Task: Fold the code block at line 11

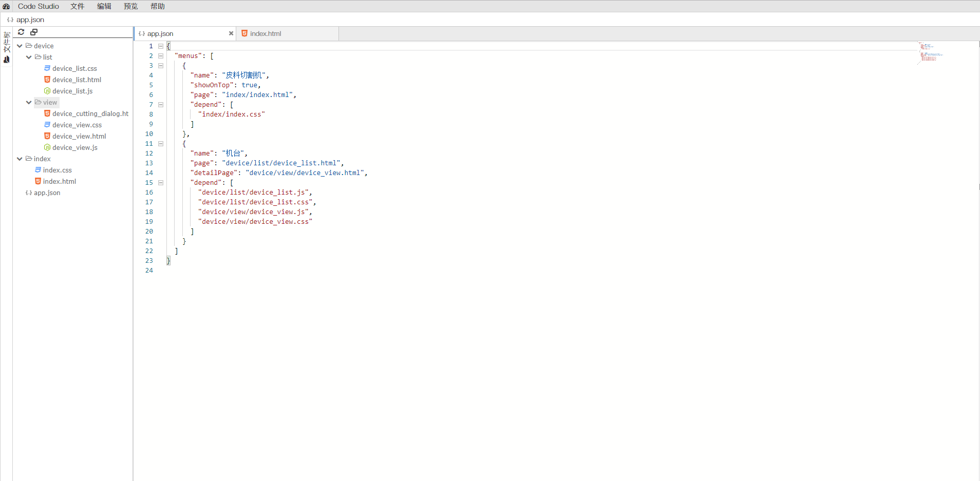Action: click(161, 144)
